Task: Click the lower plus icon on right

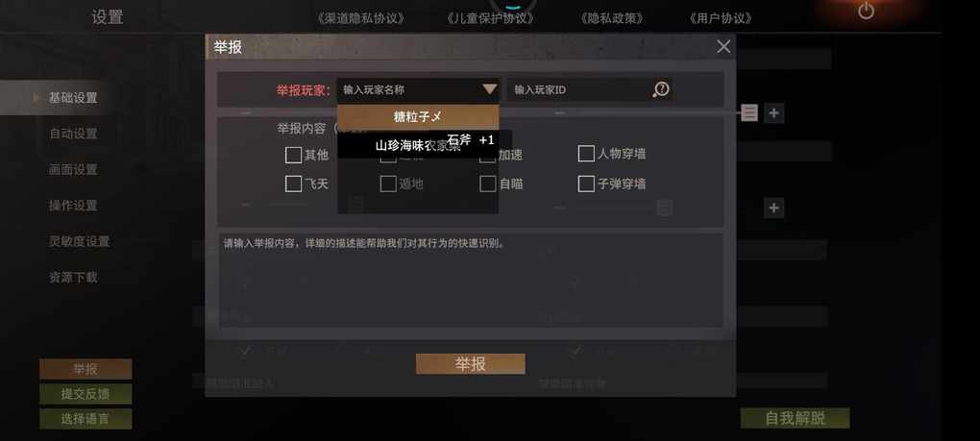Action: pos(773,208)
